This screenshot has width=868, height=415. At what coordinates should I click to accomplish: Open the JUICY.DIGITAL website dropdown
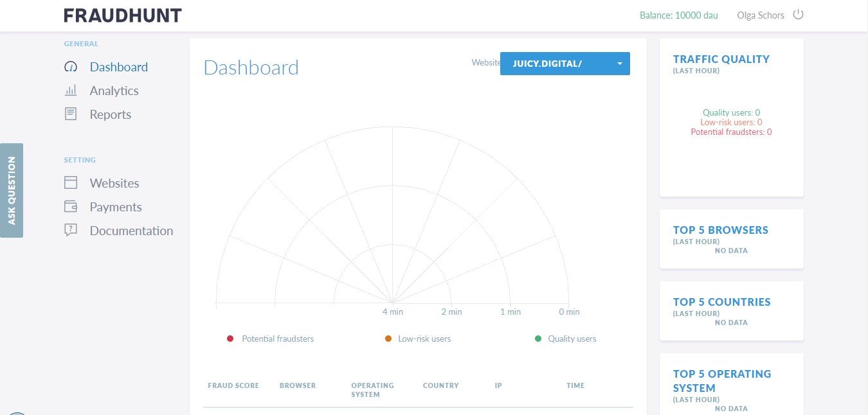(565, 63)
